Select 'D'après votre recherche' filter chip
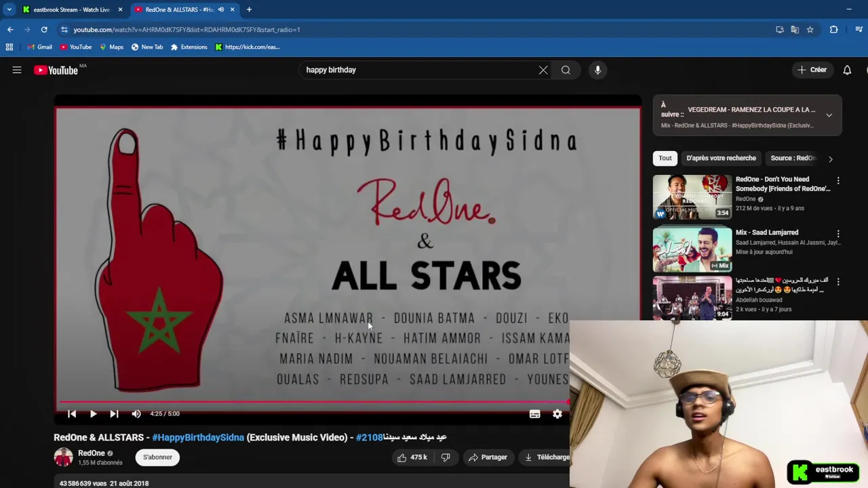The width and height of the screenshot is (868, 488). (721, 158)
